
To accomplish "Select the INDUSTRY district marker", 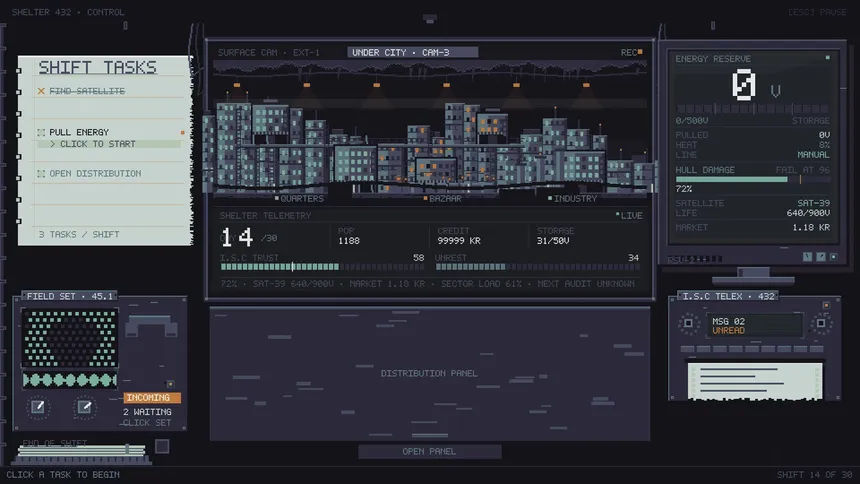I will 572,198.
